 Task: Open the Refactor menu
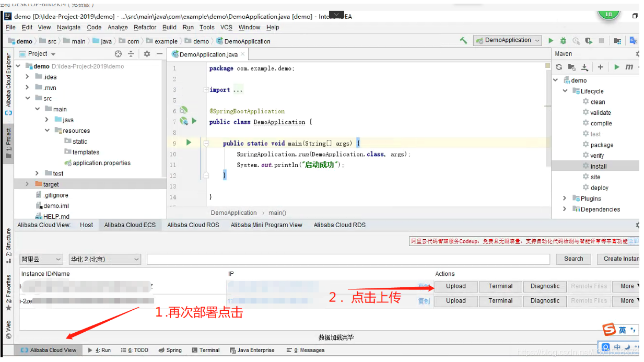(145, 27)
